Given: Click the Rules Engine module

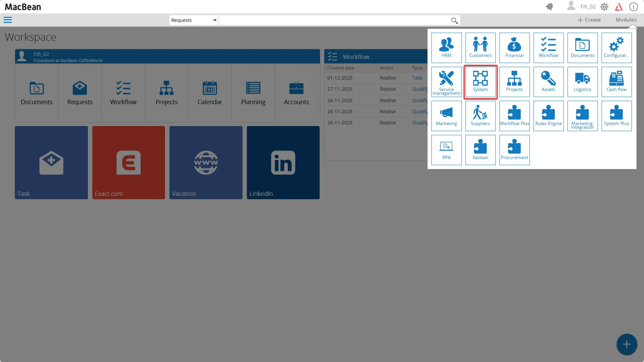Looking at the screenshot, I should point(548,116).
